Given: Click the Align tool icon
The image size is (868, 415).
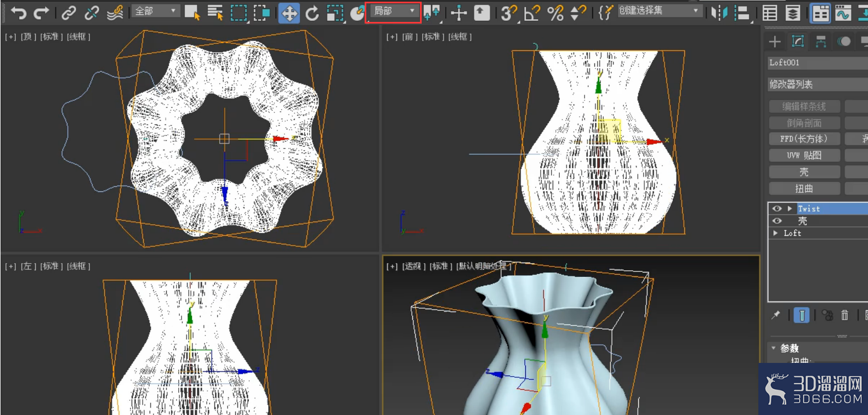Looking at the screenshot, I should pyautogui.click(x=742, y=13).
